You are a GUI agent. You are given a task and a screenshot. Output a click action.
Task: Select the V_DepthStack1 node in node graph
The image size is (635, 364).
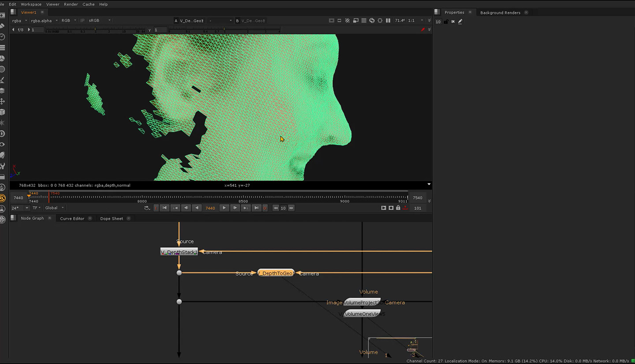click(179, 252)
